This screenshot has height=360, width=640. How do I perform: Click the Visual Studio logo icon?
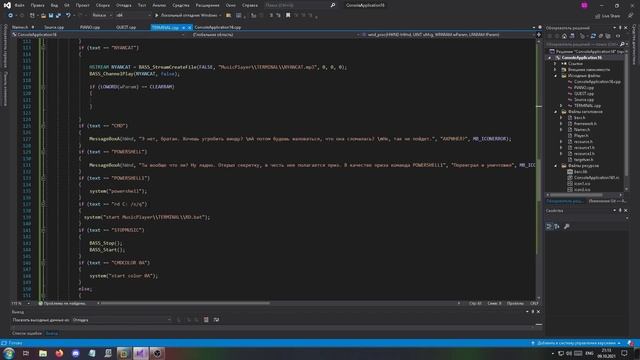click(x=7, y=5)
